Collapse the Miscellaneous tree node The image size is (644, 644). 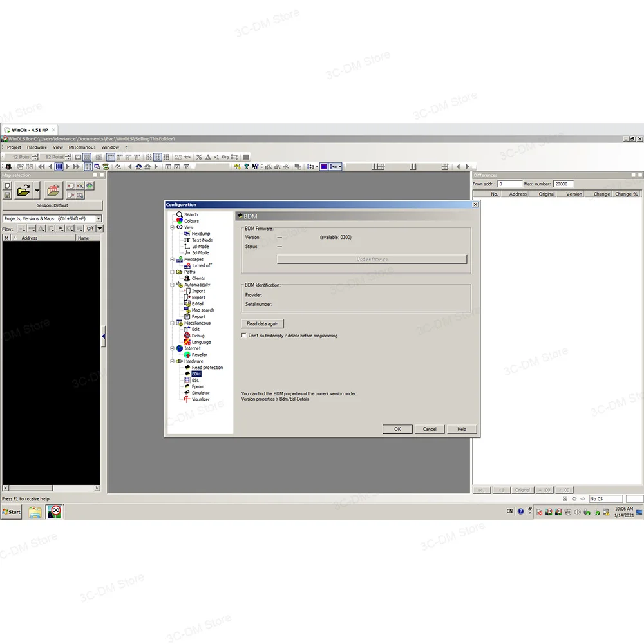(x=173, y=323)
